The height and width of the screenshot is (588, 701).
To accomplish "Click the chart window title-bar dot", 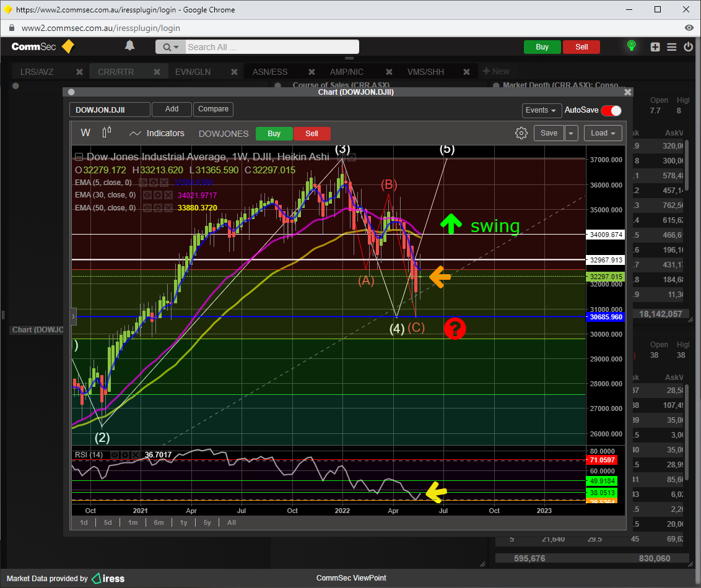I will click(71, 92).
